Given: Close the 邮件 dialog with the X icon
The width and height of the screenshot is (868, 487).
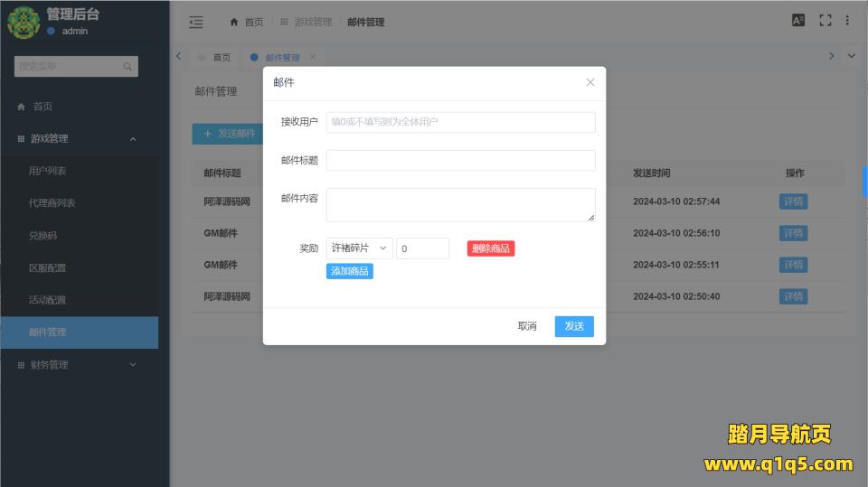Looking at the screenshot, I should point(590,82).
